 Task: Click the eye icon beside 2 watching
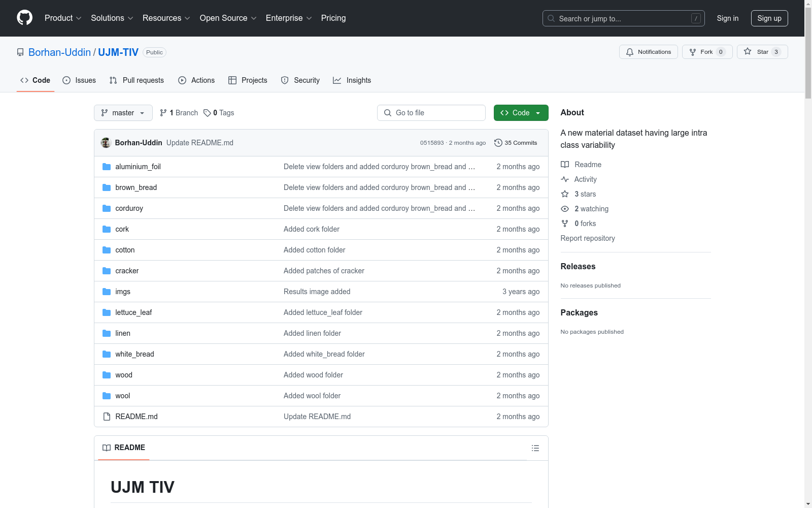click(x=565, y=209)
